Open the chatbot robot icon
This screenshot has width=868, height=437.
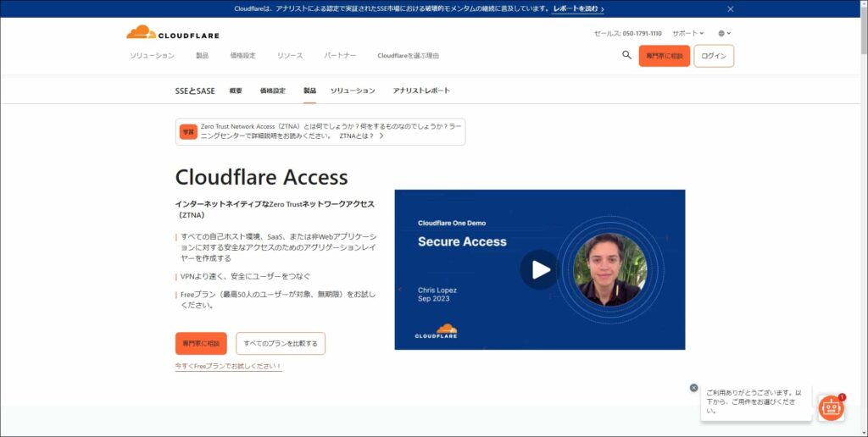click(x=831, y=408)
